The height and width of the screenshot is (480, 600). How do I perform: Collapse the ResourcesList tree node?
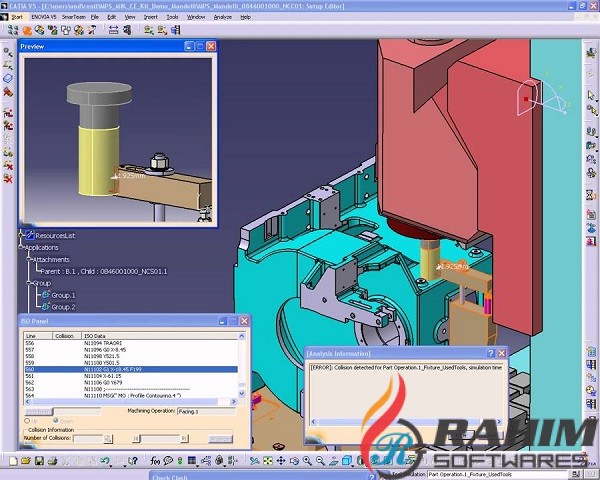[x=21, y=233]
